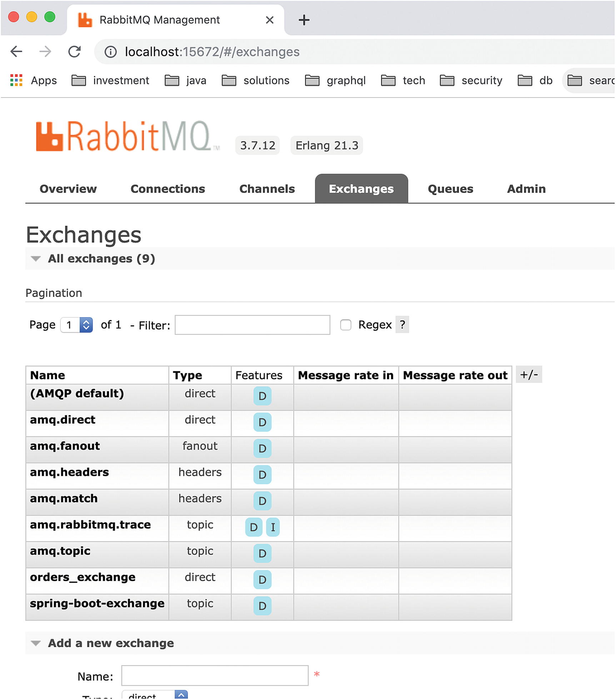Screen dimensions: 616x700
Task: Open the java bookmark folder
Action: coord(185,80)
